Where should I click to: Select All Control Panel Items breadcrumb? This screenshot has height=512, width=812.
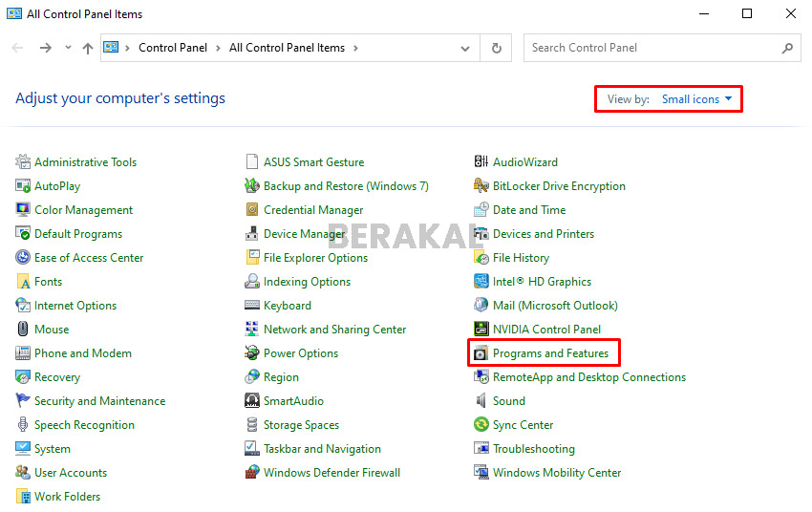[287, 48]
